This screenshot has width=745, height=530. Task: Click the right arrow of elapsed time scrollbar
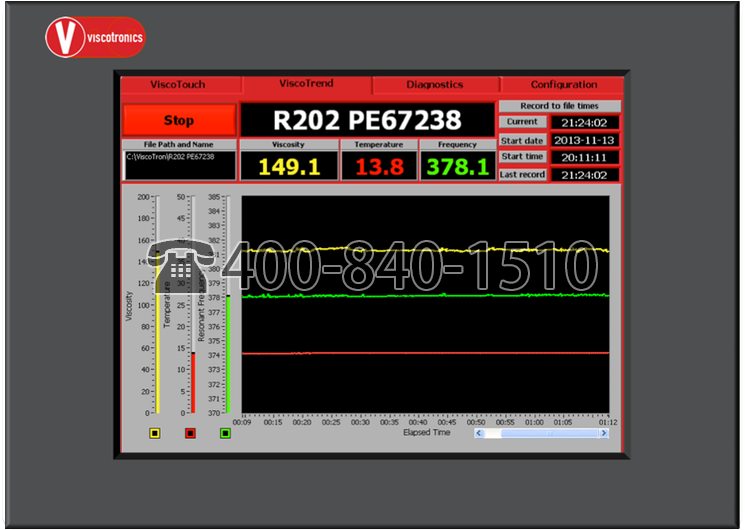point(603,433)
